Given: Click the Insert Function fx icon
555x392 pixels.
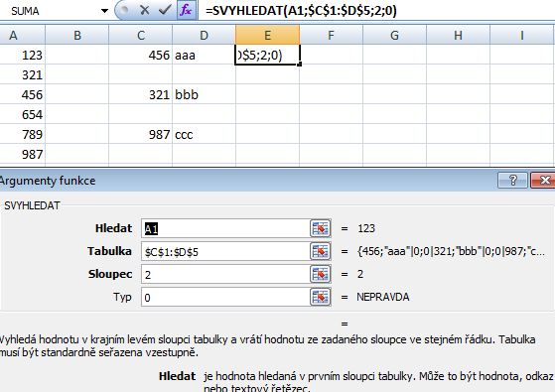Looking at the screenshot, I should [186, 10].
